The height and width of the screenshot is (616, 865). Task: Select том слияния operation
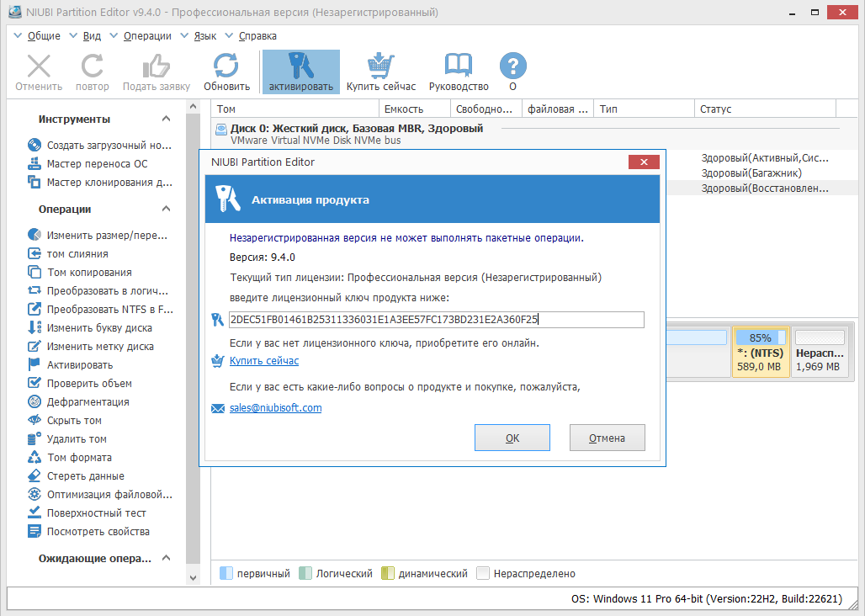68,253
